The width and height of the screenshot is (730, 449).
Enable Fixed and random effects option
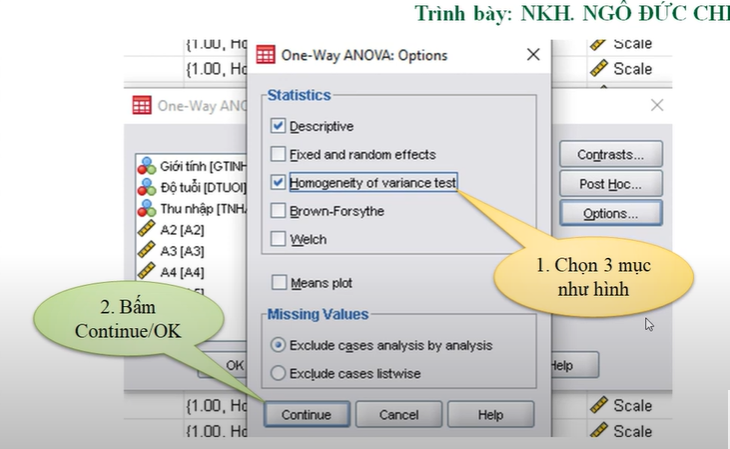[x=278, y=155]
